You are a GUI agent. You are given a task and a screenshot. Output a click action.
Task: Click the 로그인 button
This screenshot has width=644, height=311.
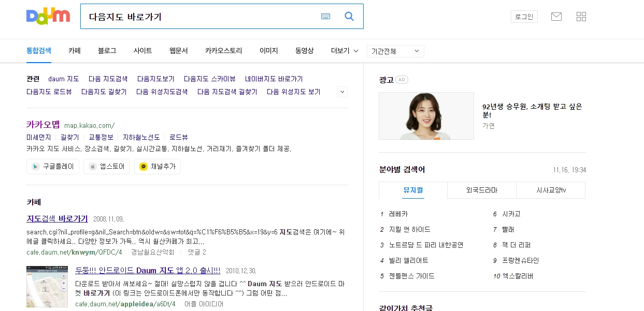[524, 17]
